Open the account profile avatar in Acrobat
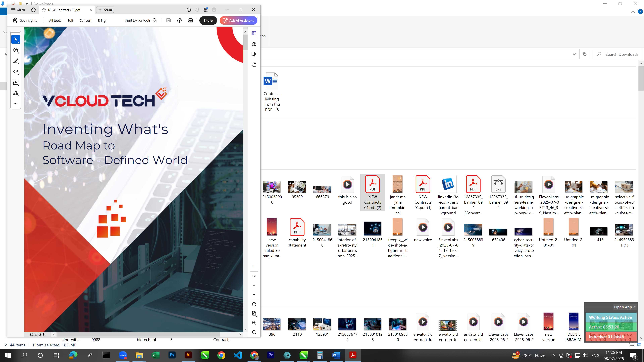This screenshot has width=644, height=362. click(x=214, y=10)
